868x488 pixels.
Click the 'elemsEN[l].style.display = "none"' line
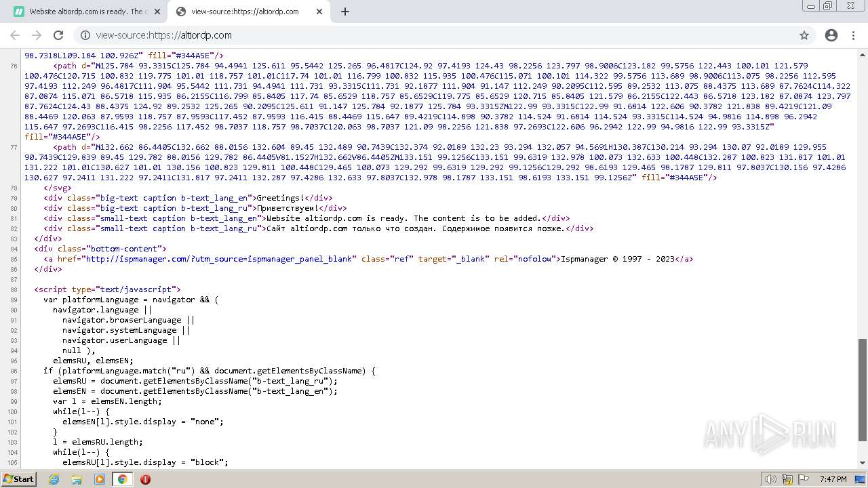tap(143, 422)
